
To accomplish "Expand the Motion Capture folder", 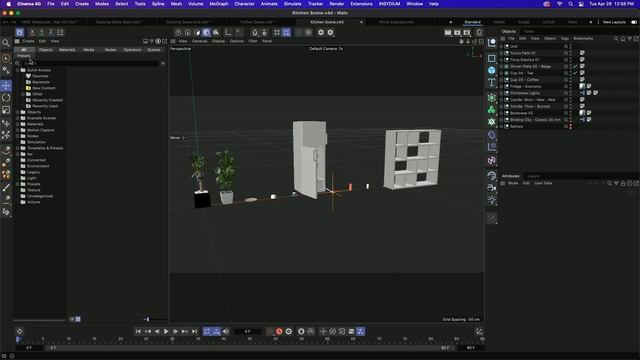I will click(x=18, y=130).
